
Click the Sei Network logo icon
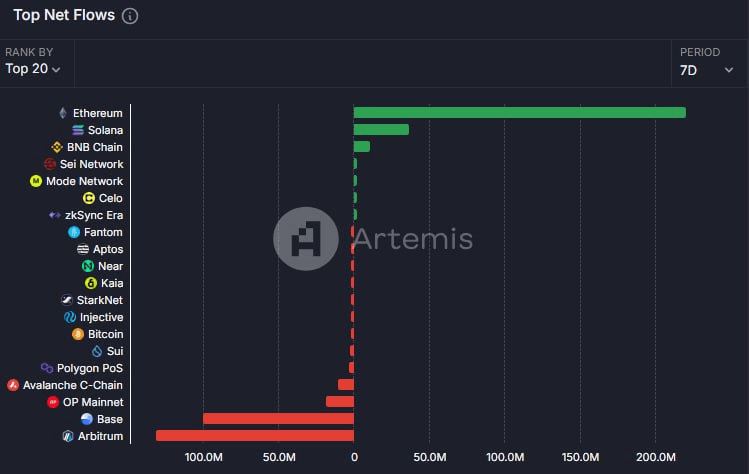[50, 164]
